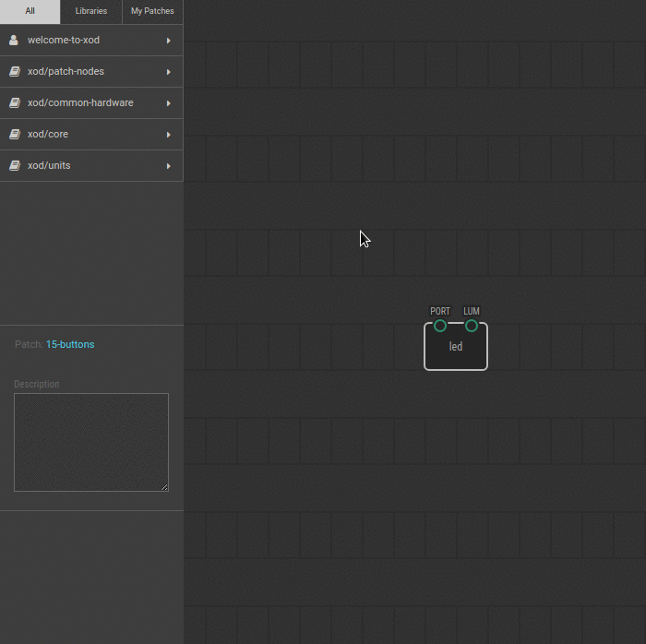Expand the xod/units library arrow
This screenshot has height=644, width=646.
[x=168, y=166]
